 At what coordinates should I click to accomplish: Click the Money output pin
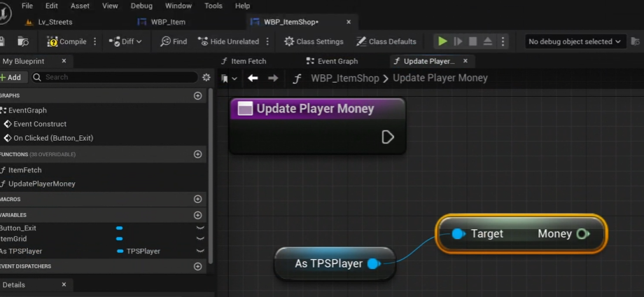point(583,234)
